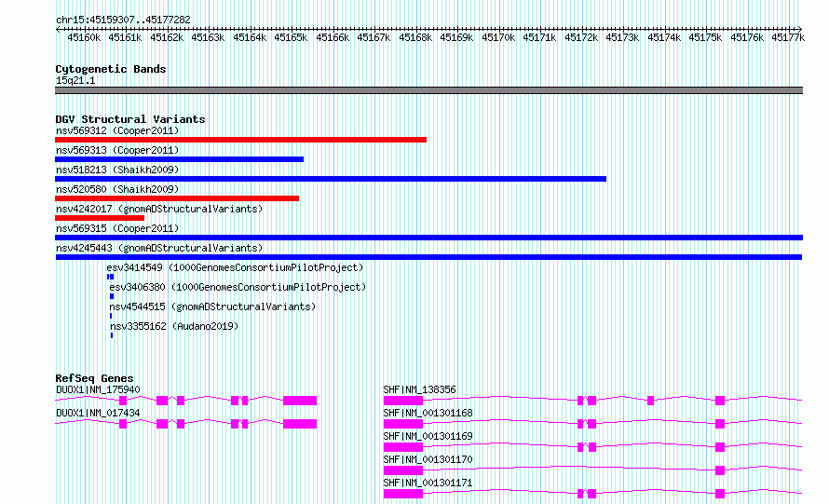Click the nsv4544515 gnomAD label
Viewport: 829px width, 504px height.
click(x=212, y=306)
